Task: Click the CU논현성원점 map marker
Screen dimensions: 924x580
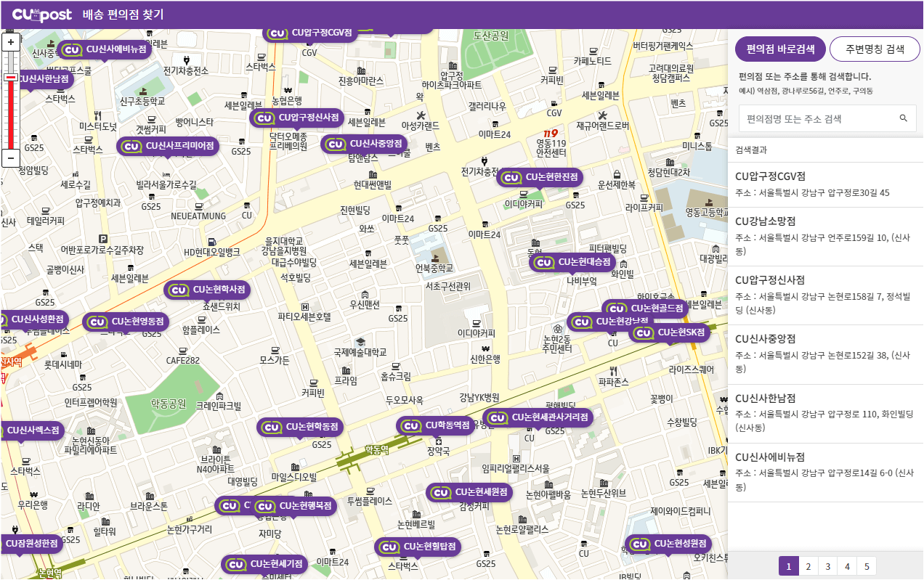Action: (669, 544)
